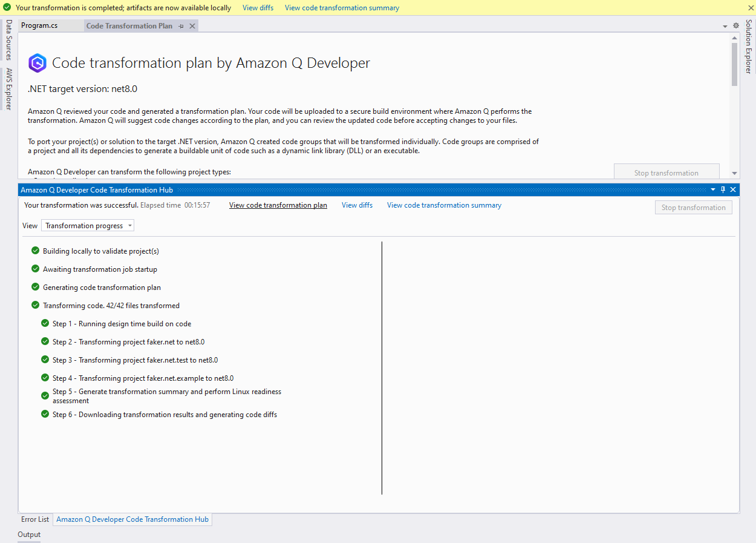
Task: Open View code transformation summary in hub
Action: (x=444, y=205)
